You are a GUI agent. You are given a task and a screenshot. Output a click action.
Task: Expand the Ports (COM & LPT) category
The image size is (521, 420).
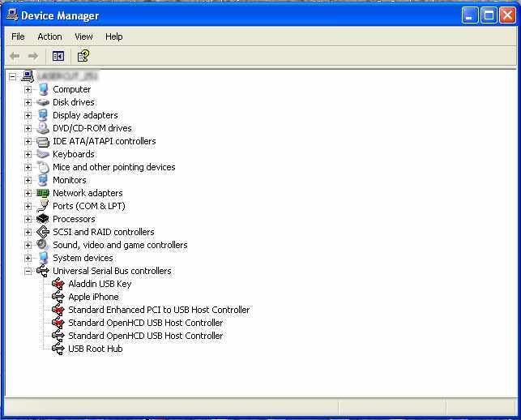[28, 207]
